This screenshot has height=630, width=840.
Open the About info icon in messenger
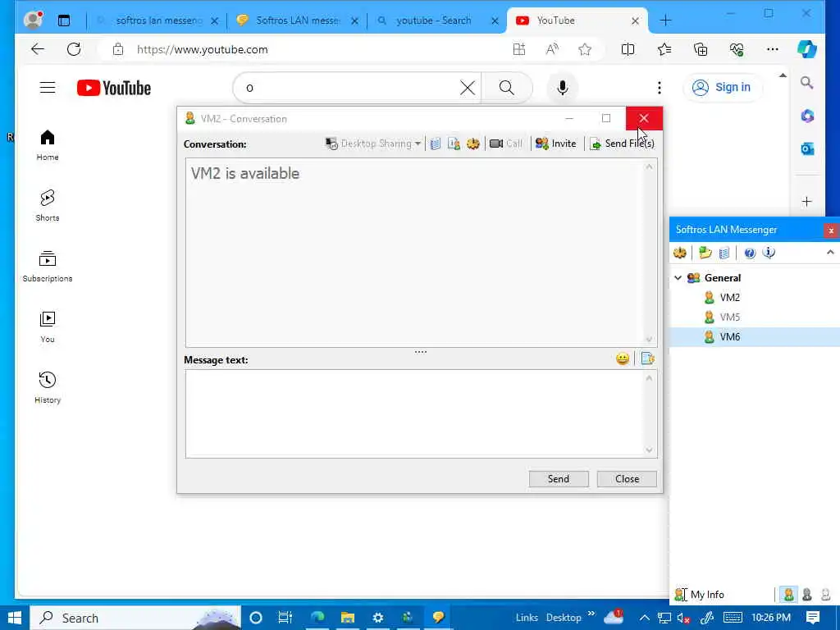(x=769, y=253)
